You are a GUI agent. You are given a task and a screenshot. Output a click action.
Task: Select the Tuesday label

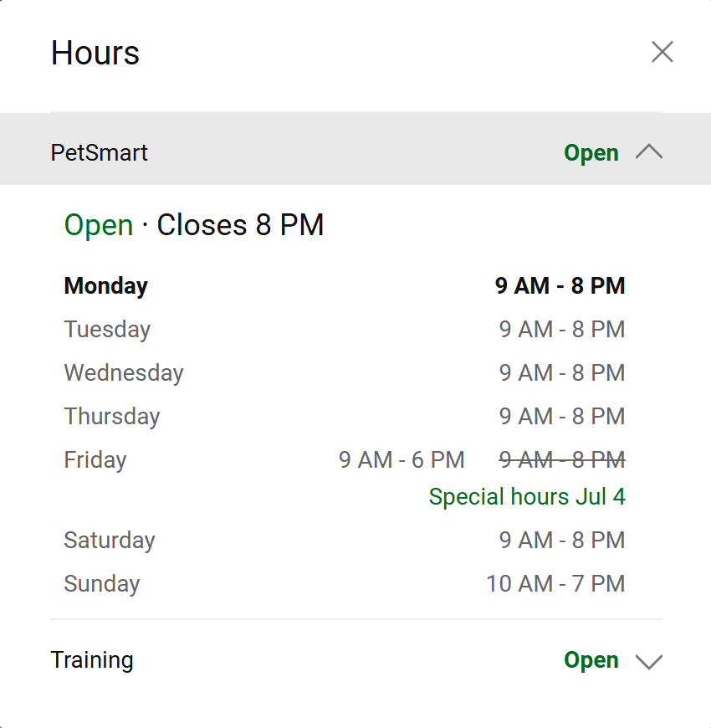tap(107, 330)
